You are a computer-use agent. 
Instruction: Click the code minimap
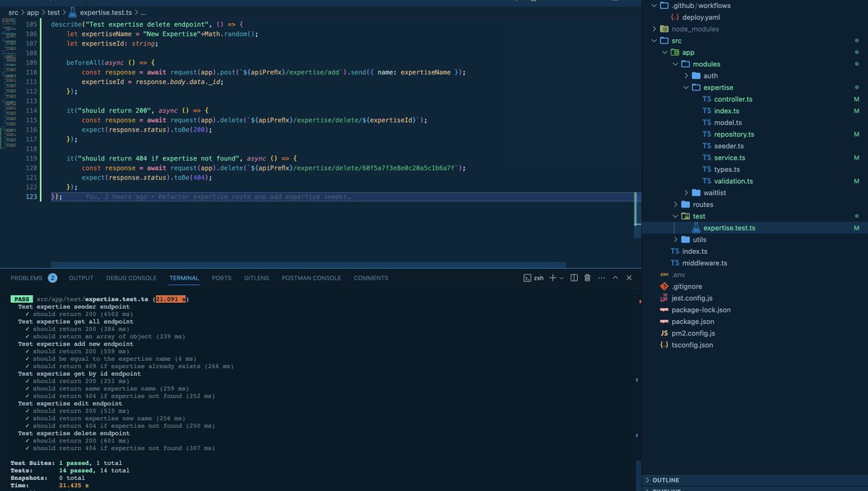click(x=11, y=83)
